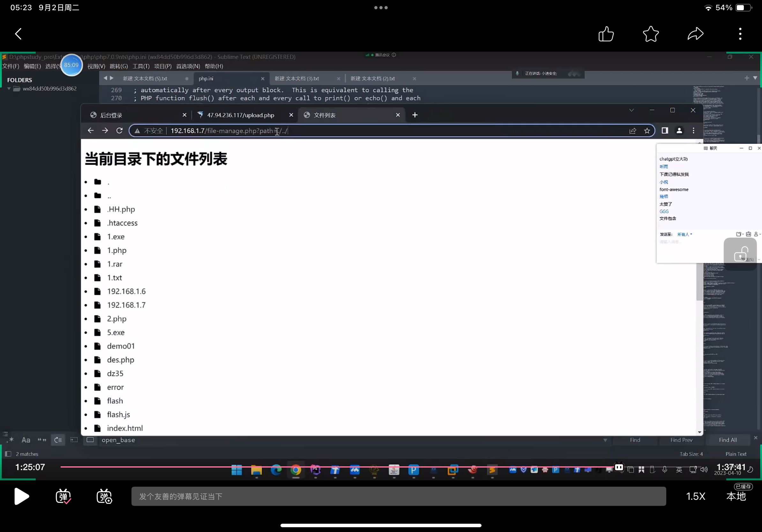Open Chrome tab search chevron
The width and height of the screenshot is (762, 532).
tap(631, 110)
